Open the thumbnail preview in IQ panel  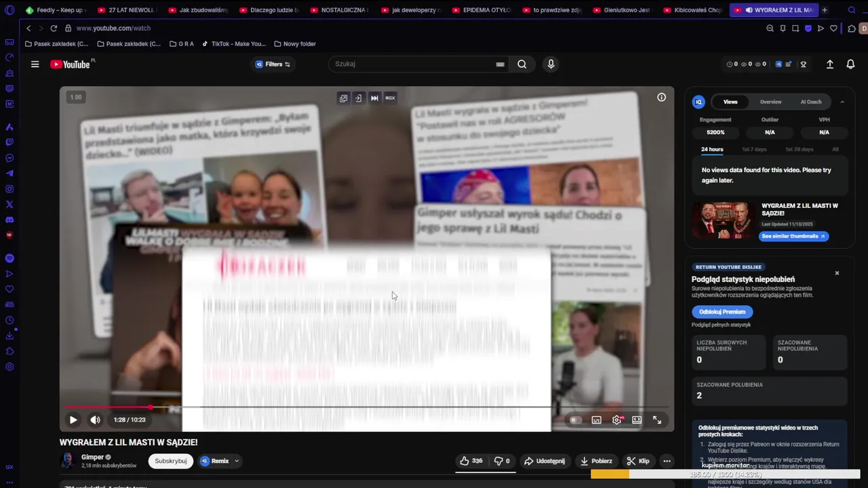tap(724, 220)
